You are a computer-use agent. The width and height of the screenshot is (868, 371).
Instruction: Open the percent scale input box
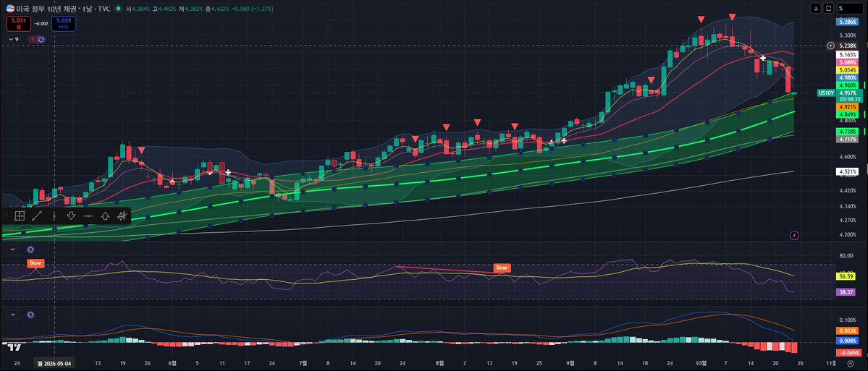[x=850, y=8]
